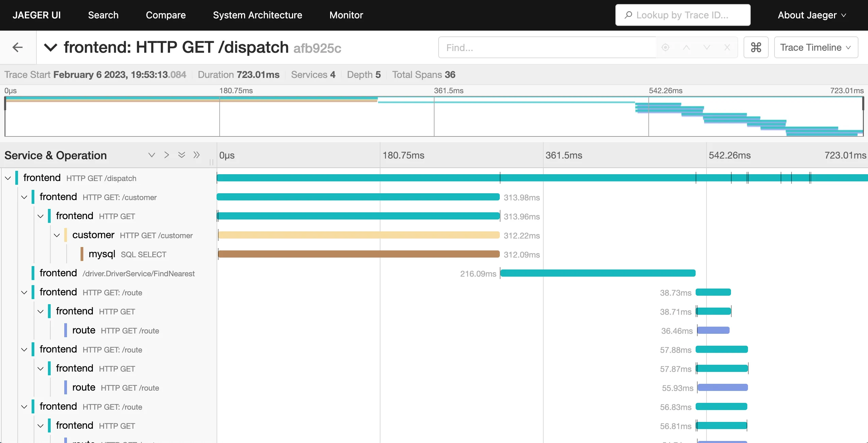The image size is (868, 443).
Task: Jump to next search result arrow
Action: 707,47
